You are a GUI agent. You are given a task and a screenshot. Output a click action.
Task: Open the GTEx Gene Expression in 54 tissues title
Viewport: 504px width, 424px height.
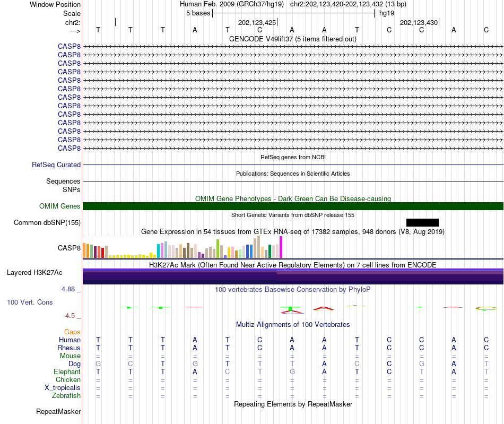293,231
